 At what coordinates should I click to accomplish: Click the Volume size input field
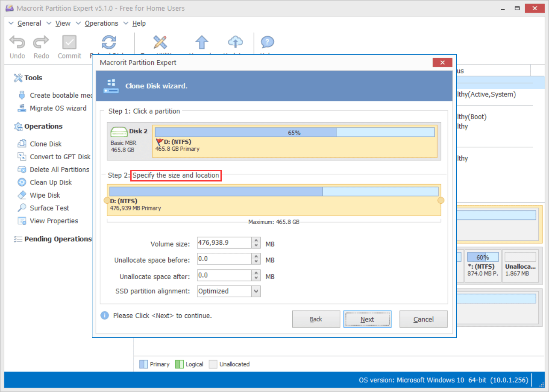point(224,243)
